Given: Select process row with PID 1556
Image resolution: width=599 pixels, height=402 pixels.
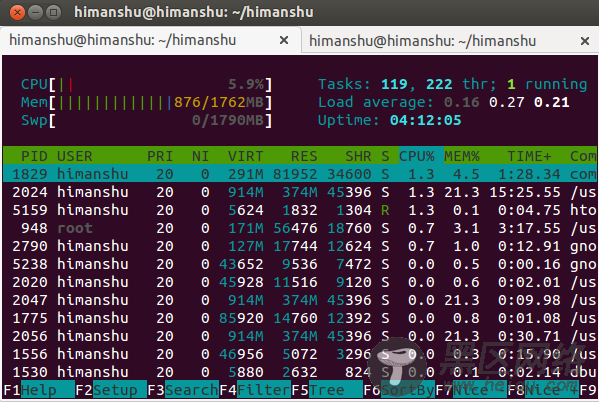Looking at the screenshot, I should point(300,353).
